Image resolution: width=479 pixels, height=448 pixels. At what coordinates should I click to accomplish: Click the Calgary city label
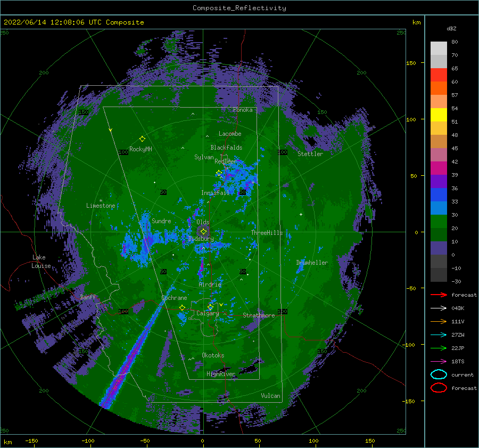208,313
